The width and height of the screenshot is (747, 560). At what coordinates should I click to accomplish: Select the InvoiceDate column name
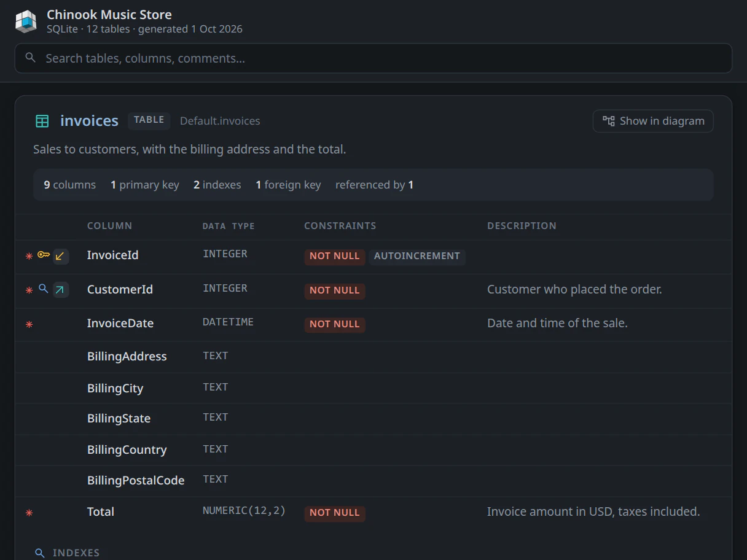[120, 323]
